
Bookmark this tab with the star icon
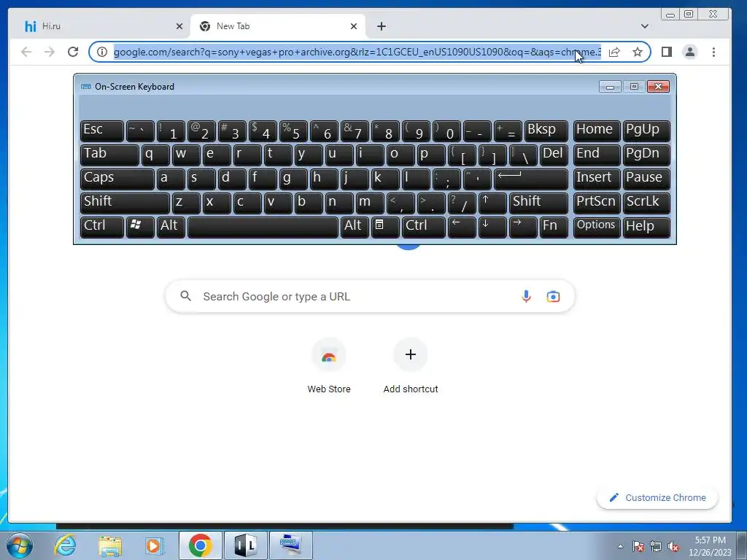638,52
